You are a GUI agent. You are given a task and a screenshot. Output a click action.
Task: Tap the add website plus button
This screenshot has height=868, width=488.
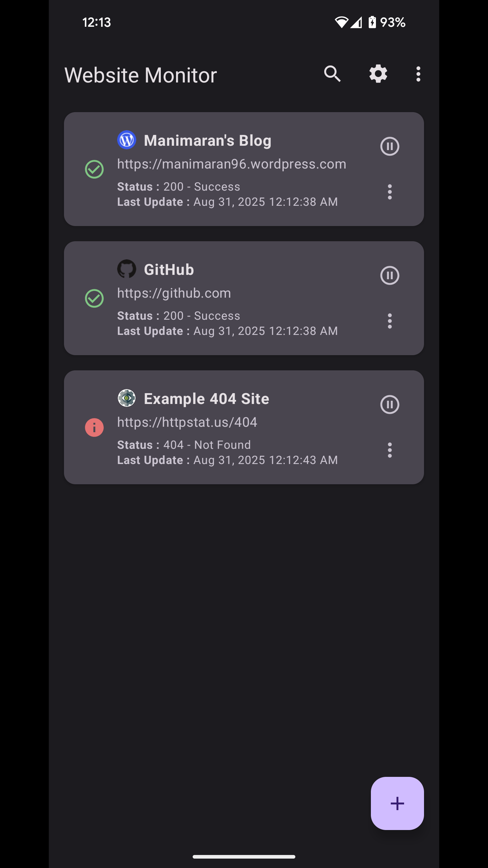[397, 803]
